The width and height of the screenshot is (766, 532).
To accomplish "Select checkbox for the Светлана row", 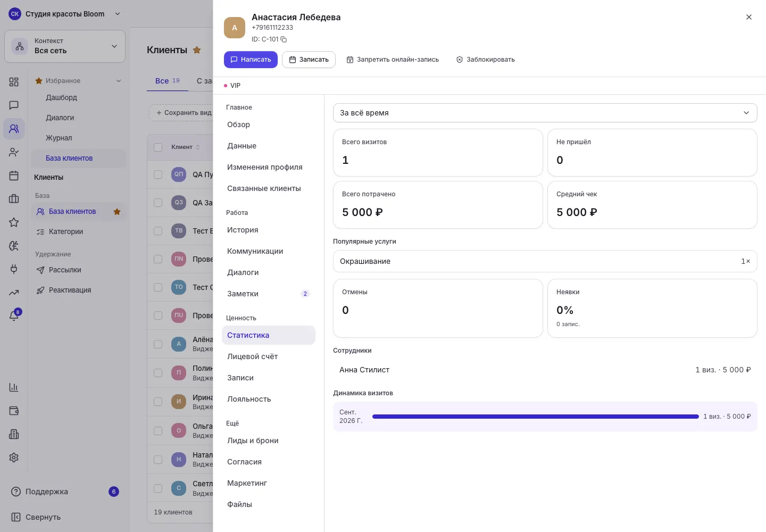I will coord(158,488).
